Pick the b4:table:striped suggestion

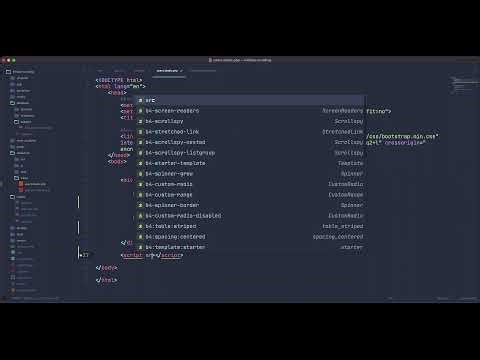(250, 226)
